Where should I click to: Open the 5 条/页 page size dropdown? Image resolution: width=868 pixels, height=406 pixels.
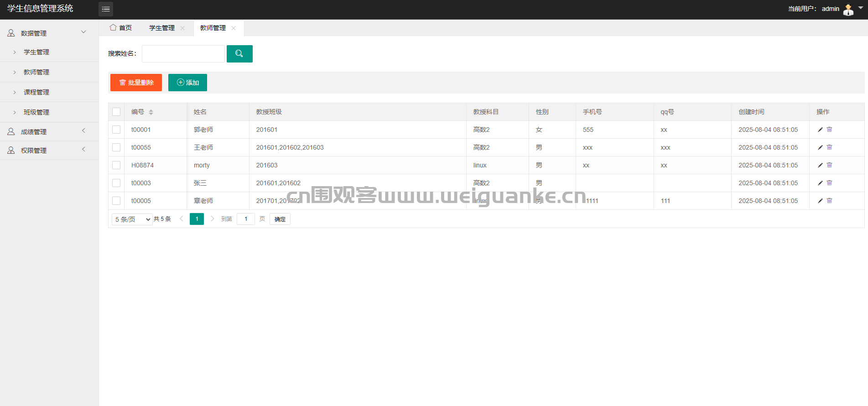(132, 219)
